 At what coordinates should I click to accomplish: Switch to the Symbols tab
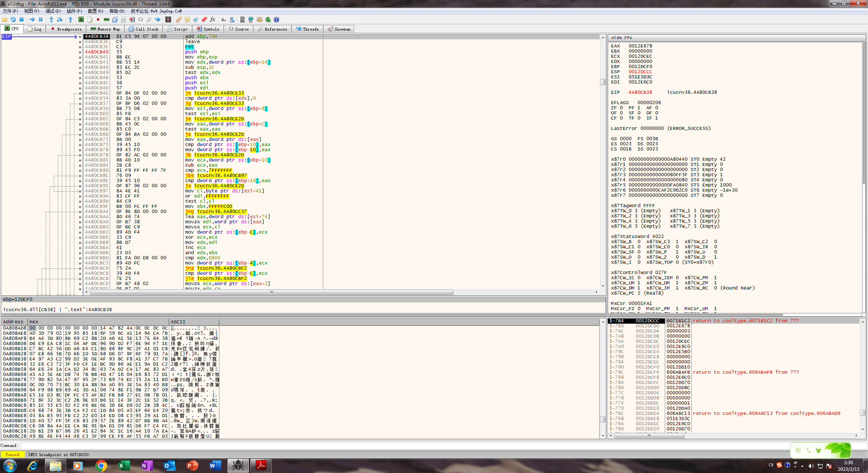(208, 29)
